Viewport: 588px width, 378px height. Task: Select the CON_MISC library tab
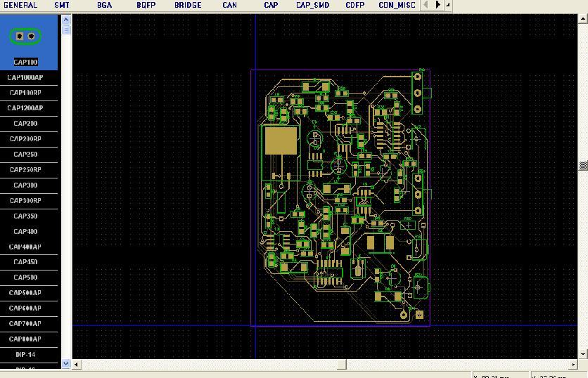coord(397,5)
